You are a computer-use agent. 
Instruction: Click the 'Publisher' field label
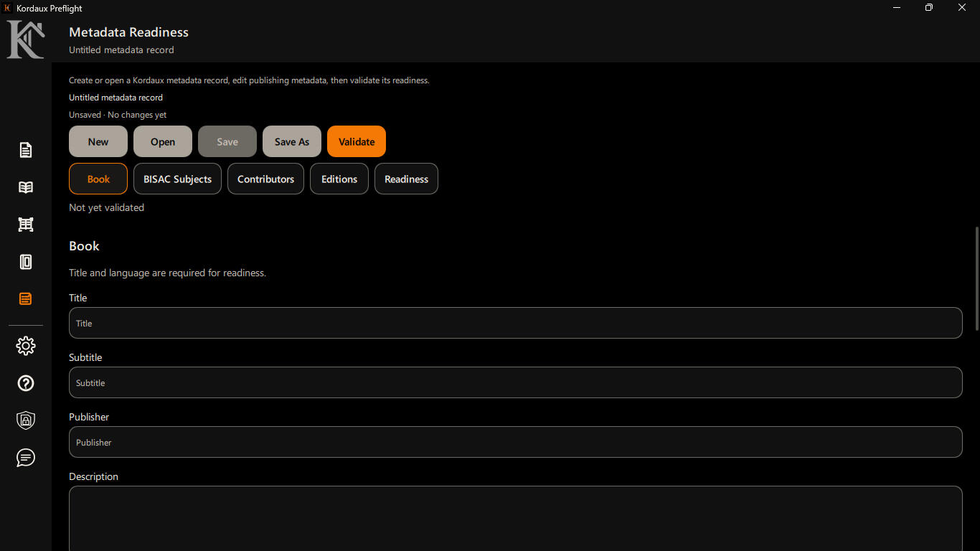coord(89,417)
